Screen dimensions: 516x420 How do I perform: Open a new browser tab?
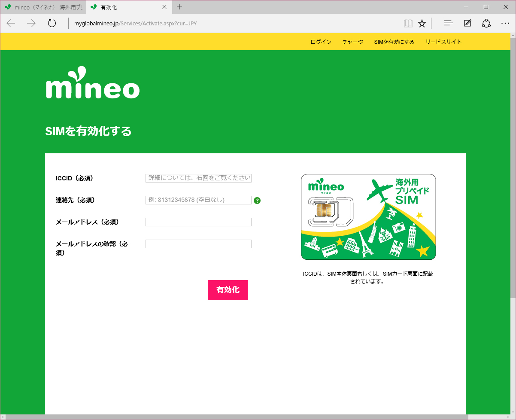point(179,7)
